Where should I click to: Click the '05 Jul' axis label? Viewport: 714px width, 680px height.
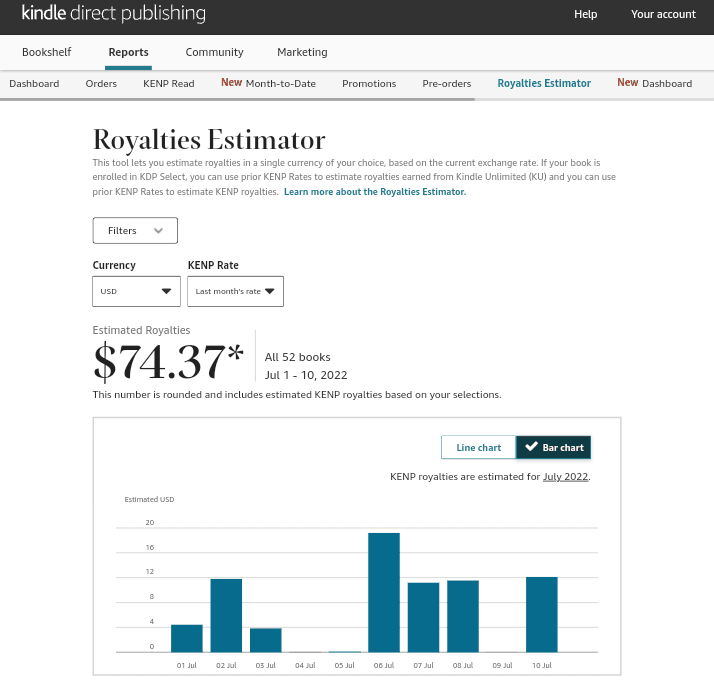[344, 665]
